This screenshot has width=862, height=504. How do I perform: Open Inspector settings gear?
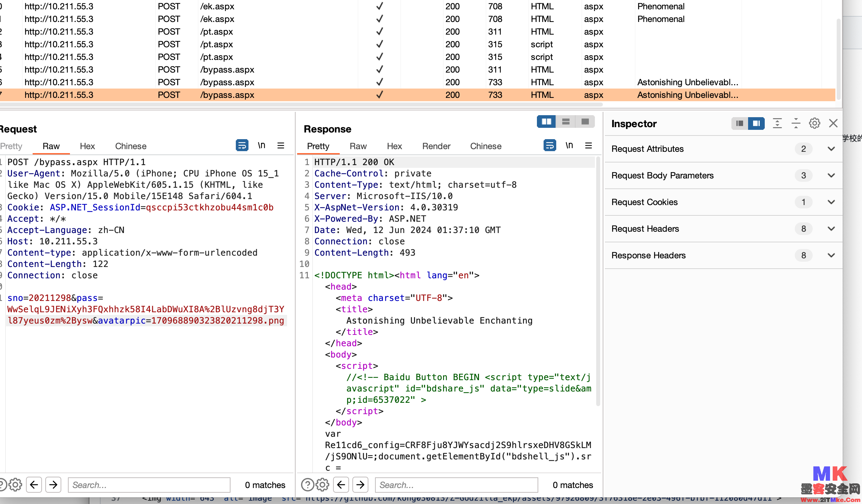[x=814, y=123]
